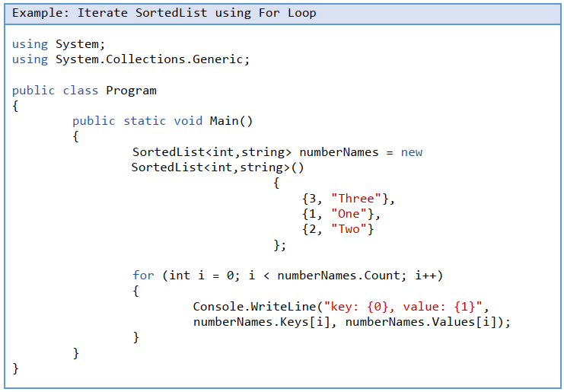Click the 'public static void' keywords
564x392 pixels.
138,121
